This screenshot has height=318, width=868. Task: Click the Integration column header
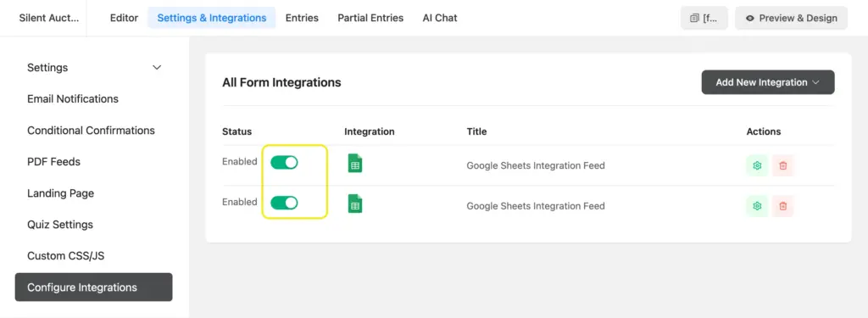370,131
